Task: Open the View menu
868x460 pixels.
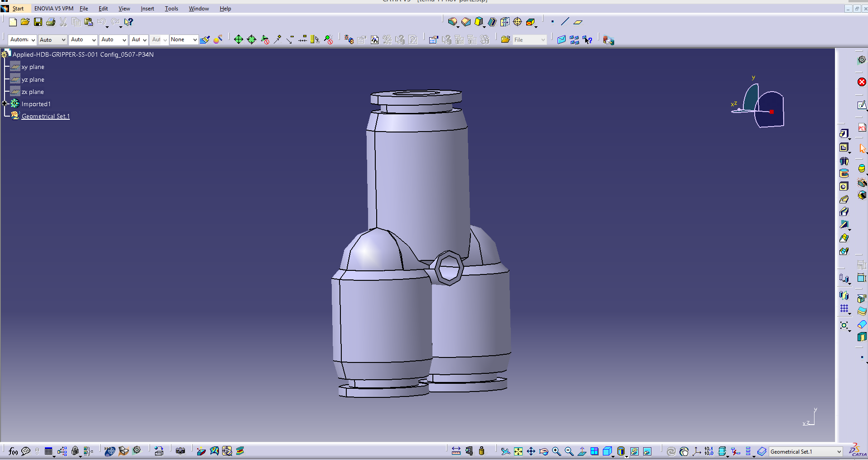Action: tap(124, 9)
